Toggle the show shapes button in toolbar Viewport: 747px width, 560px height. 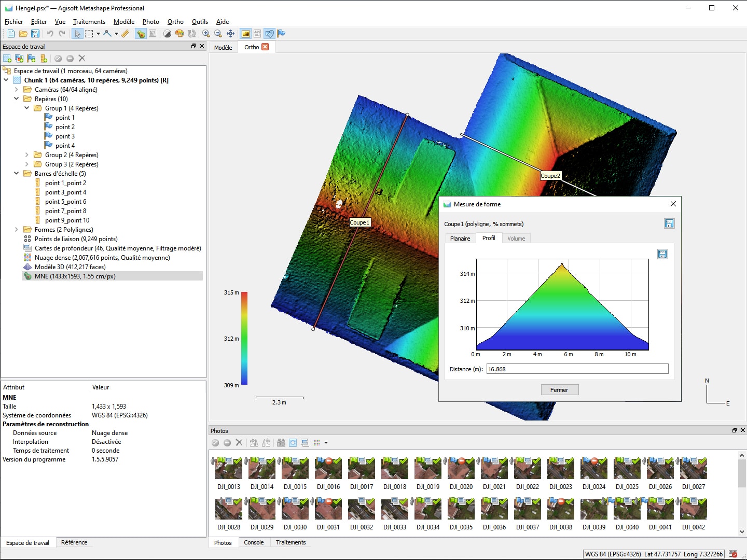coord(269,34)
